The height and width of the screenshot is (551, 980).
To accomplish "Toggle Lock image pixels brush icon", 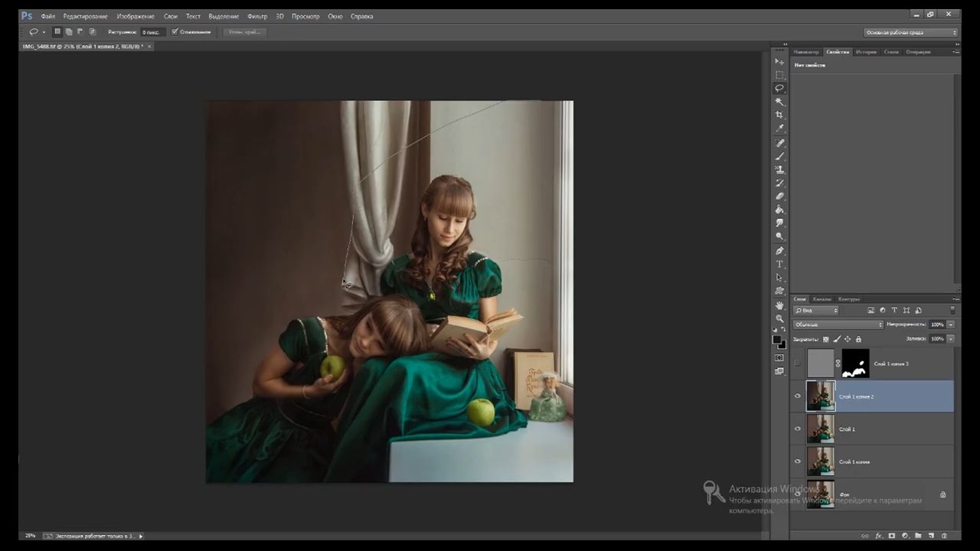I will click(x=836, y=339).
